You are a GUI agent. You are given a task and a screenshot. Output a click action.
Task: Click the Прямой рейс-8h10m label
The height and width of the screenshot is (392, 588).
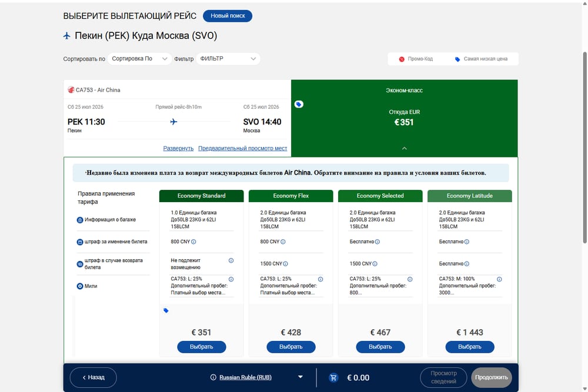tap(179, 107)
